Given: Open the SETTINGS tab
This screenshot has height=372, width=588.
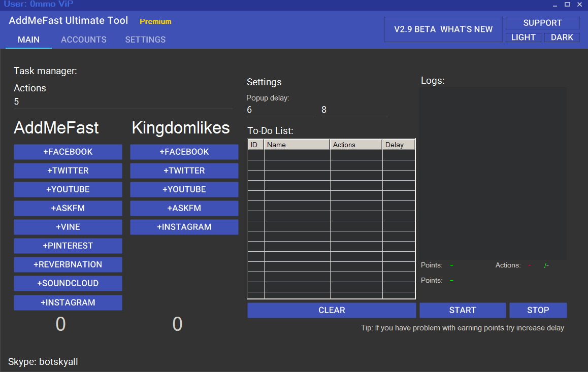Looking at the screenshot, I should coord(146,40).
